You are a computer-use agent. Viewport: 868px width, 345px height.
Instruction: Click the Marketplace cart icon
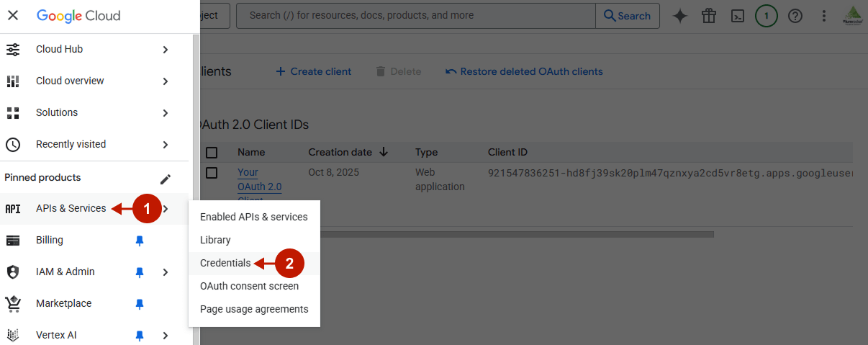13,303
